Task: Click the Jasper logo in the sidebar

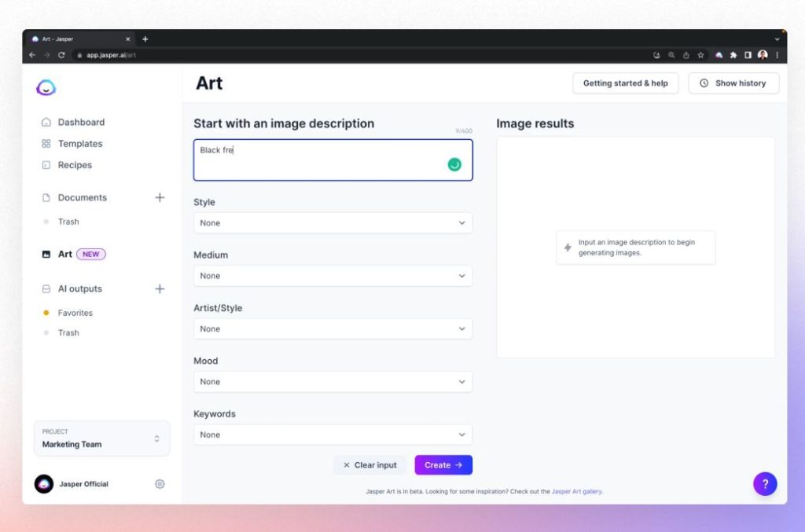Action: (46, 87)
